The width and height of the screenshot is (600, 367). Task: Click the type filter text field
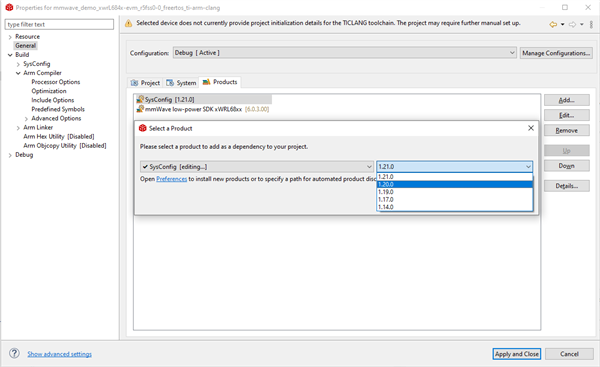(59, 24)
